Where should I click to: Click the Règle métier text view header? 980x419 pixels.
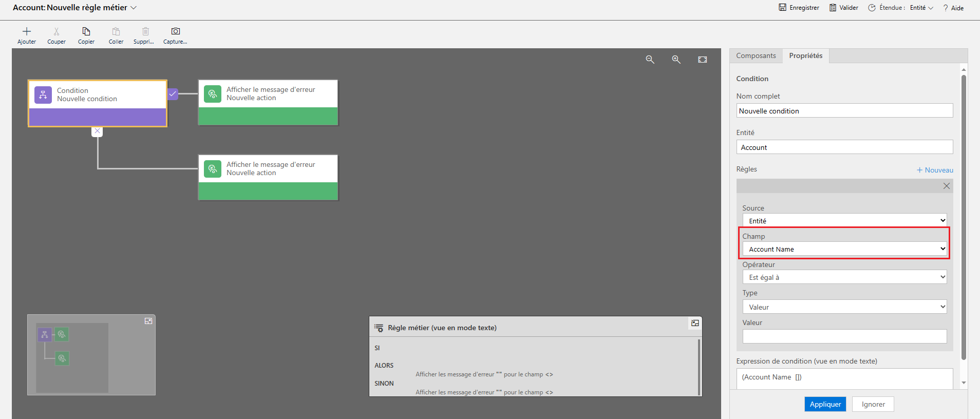click(x=442, y=328)
